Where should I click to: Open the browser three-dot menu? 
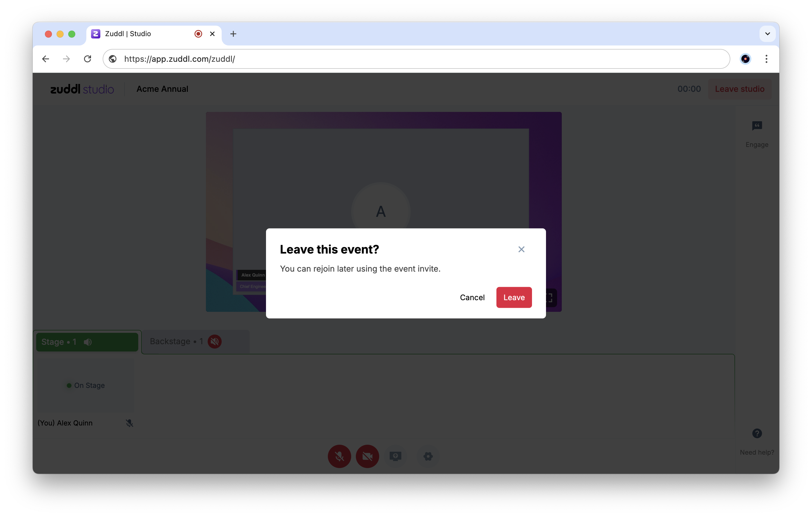(x=766, y=59)
